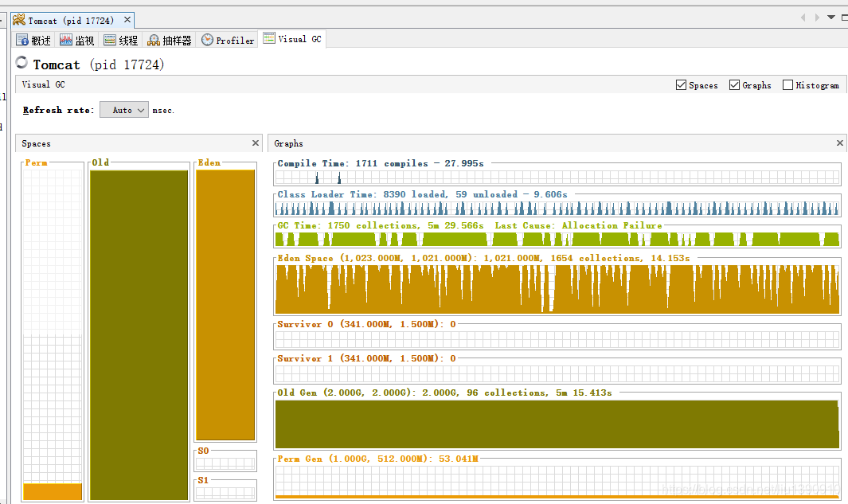Click the sampler tab icon
The width and height of the screenshot is (848, 504).
click(154, 40)
